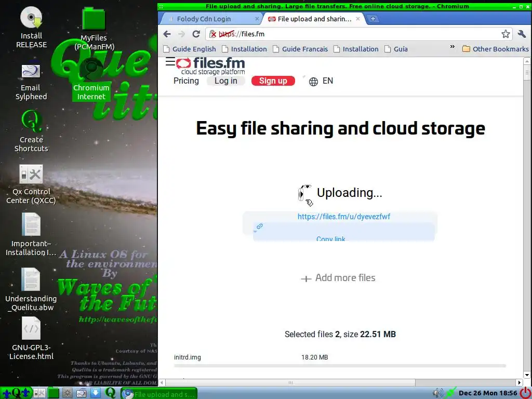Screen dimensions: 532x399
Task: Click the red Sign up button
Action: click(273, 81)
